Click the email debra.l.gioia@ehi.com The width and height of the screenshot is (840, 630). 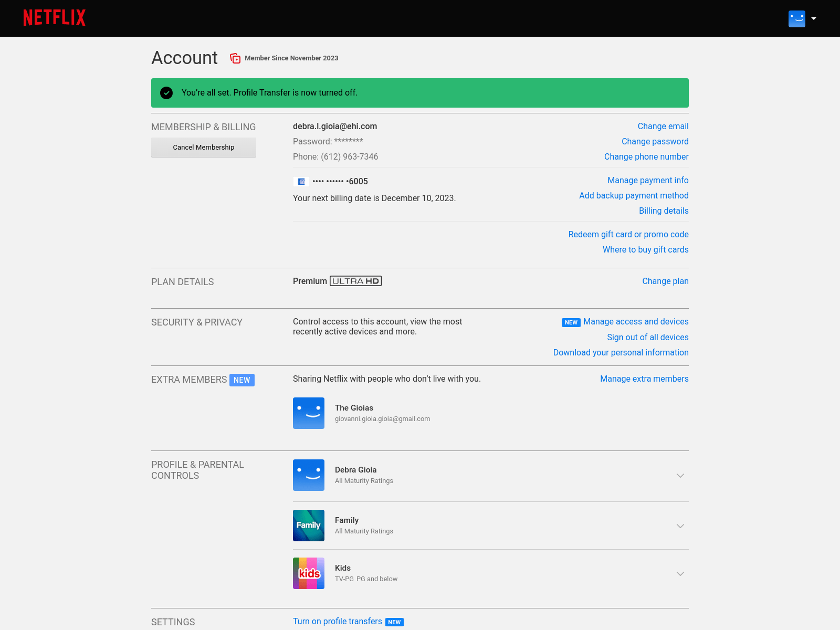click(335, 126)
